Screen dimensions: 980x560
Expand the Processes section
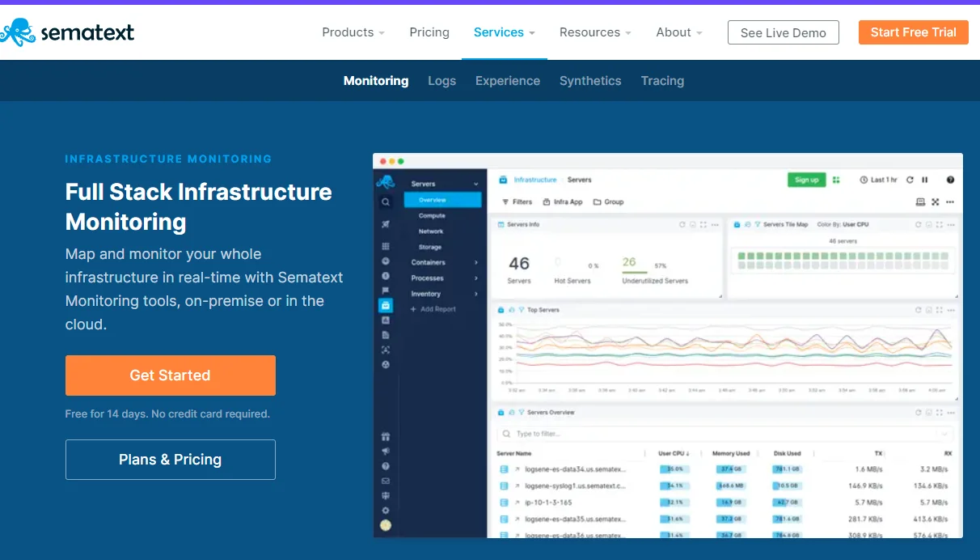tap(445, 278)
